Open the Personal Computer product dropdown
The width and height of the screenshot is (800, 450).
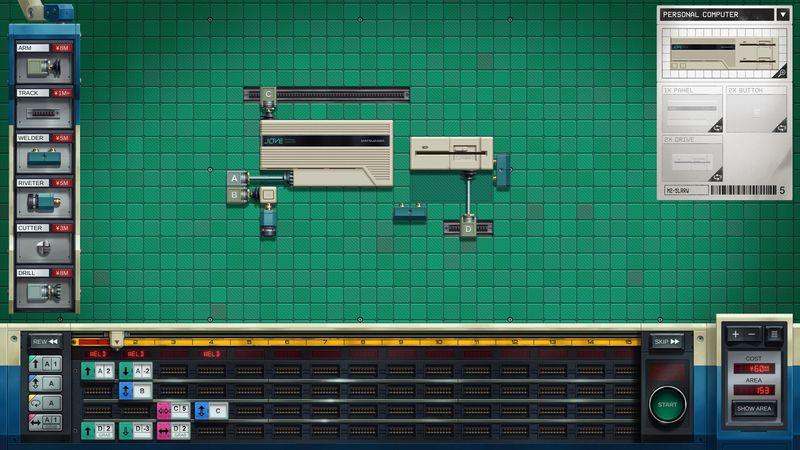tap(782, 15)
